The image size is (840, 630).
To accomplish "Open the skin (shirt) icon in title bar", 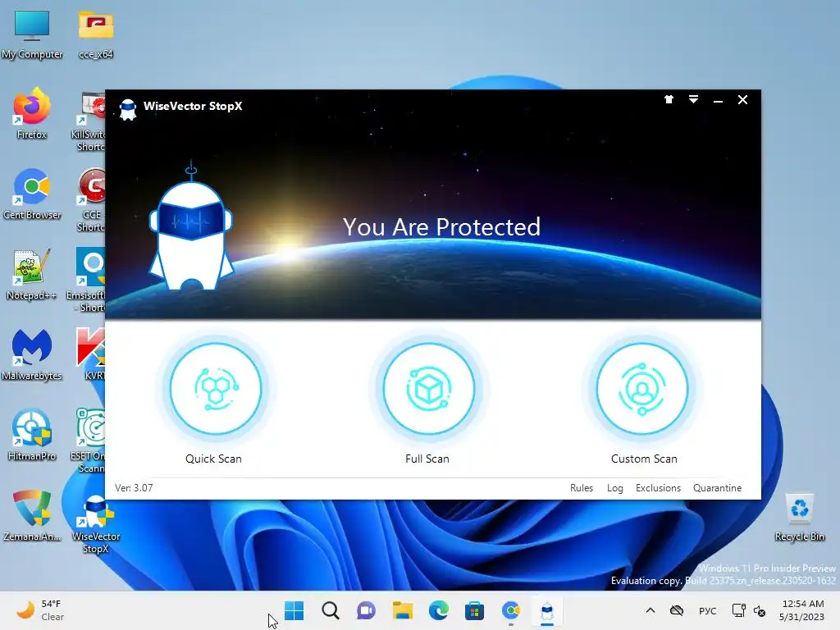I will 669,99.
